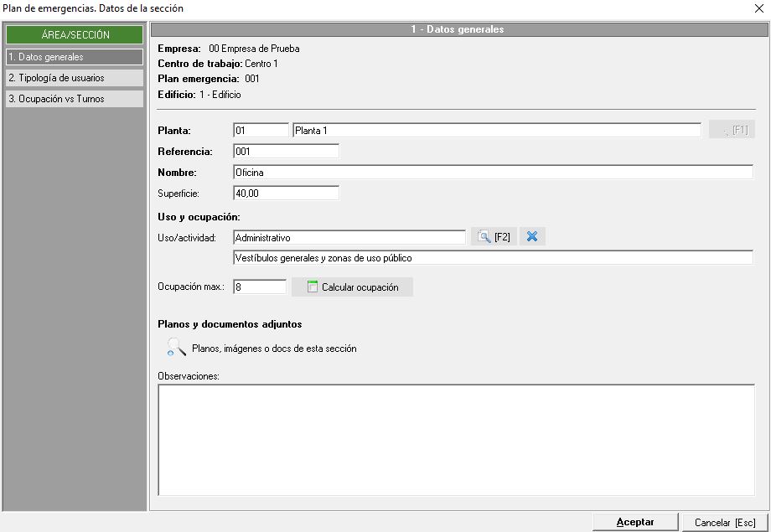The width and height of the screenshot is (771, 532).
Task: Click the Calcular ocupación calculator icon button
Action: coord(352,287)
